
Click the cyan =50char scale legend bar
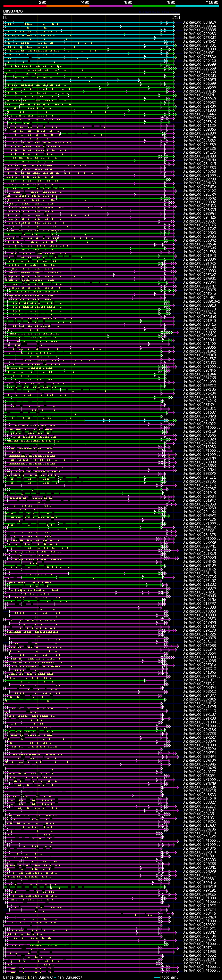click(157, 977)
